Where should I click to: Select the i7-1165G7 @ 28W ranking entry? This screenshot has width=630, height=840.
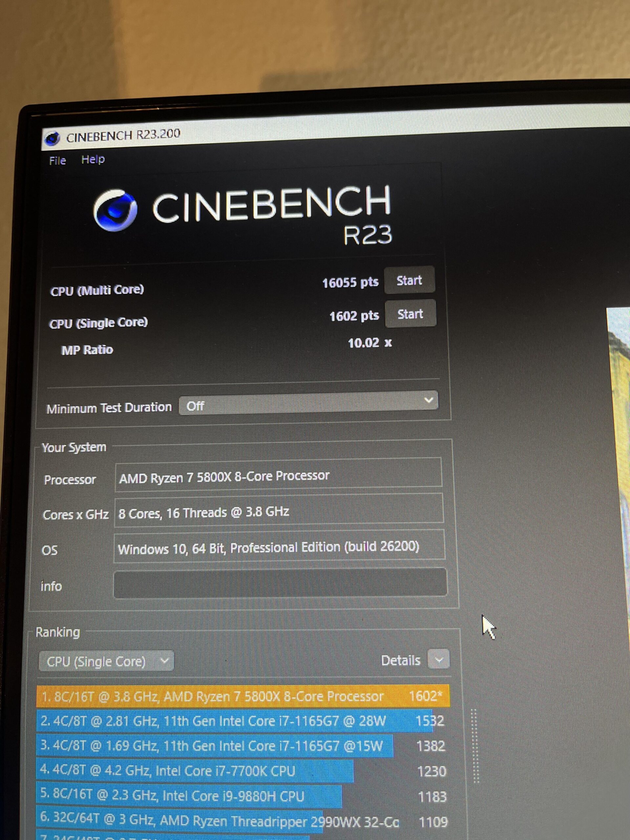[x=241, y=721]
